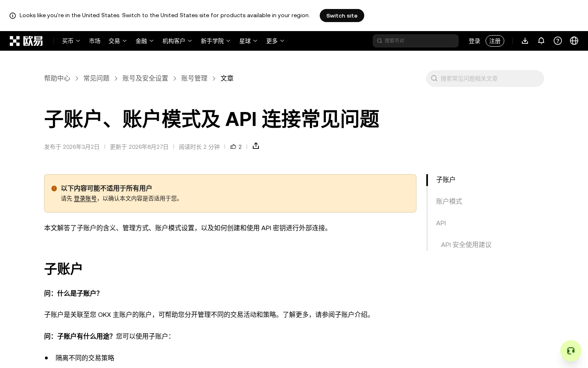The width and height of the screenshot is (588, 368).
Task: Expand the 买币 dropdown menu
Action: click(x=71, y=41)
